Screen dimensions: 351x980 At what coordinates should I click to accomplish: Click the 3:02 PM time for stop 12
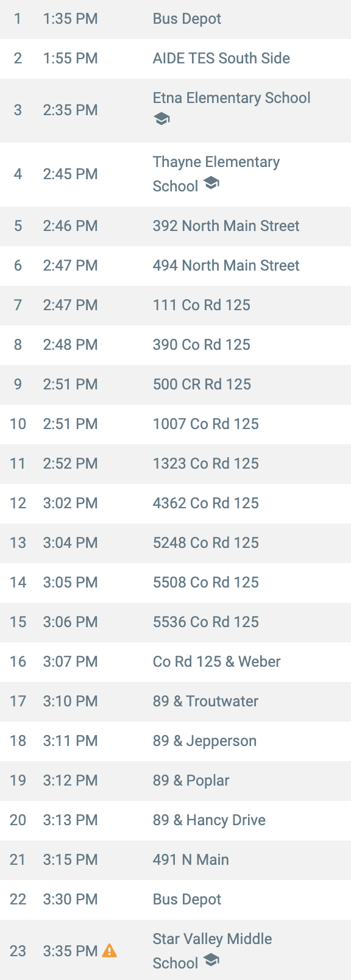[x=70, y=503]
